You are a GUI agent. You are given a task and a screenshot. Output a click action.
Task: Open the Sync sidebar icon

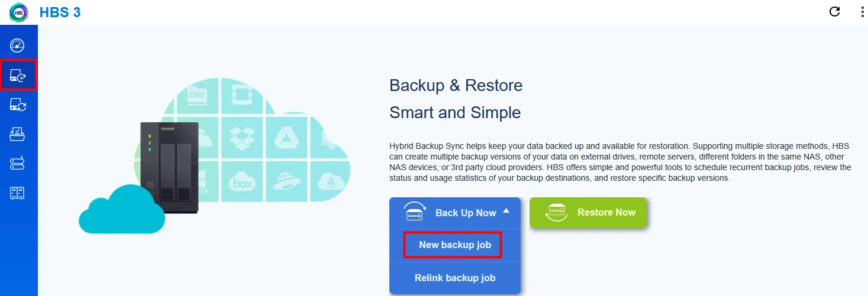point(18,105)
